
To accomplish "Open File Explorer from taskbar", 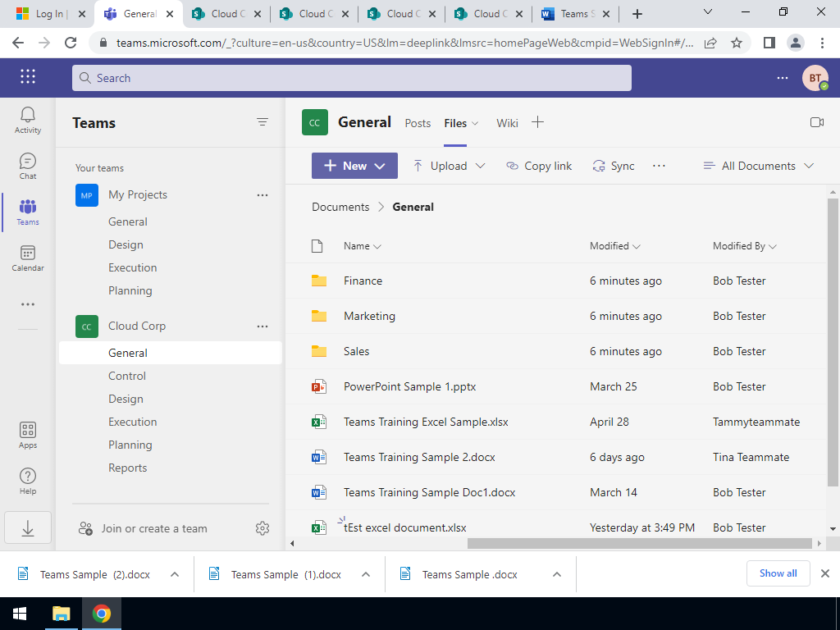I will pyautogui.click(x=61, y=614).
